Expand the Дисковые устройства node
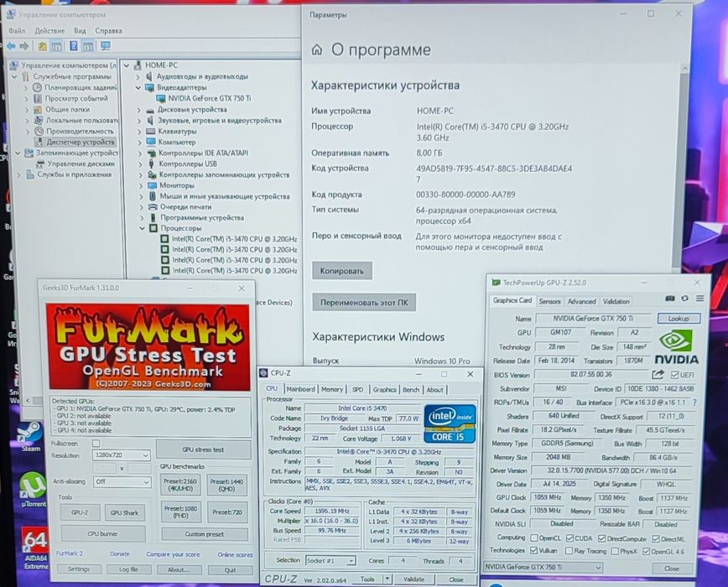 click(x=138, y=110)
